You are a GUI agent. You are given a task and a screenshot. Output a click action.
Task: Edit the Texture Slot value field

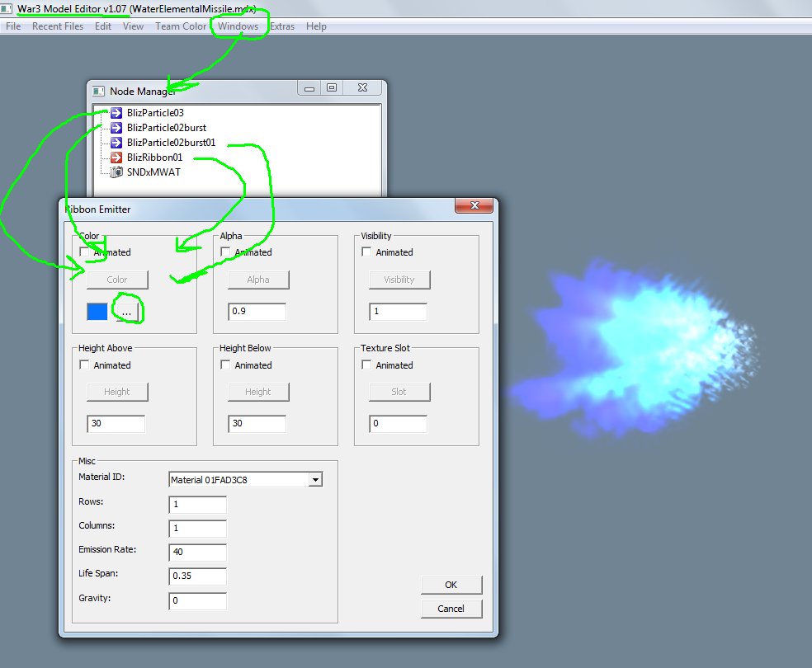[x=398, y=424]
